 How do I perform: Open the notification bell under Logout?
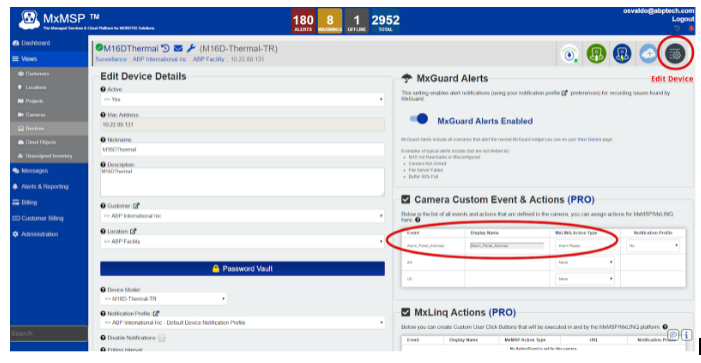click(x=691, y=28)
